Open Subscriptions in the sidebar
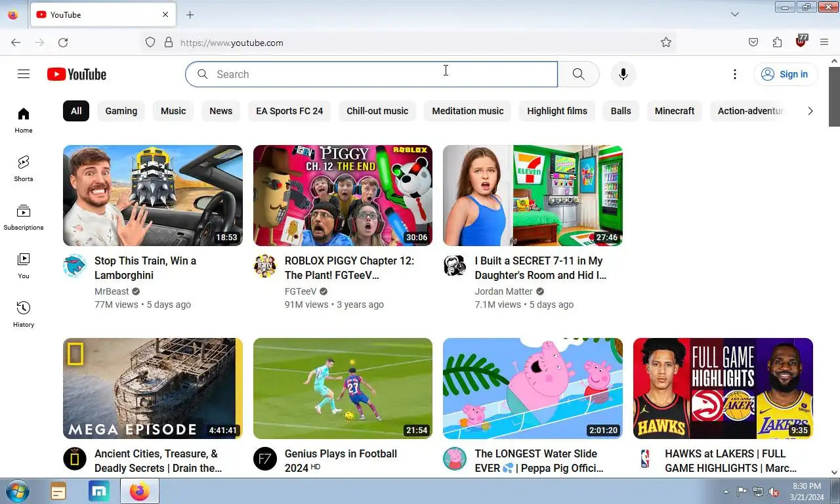This screenshot has width=840, height=504. click(24, 217)
